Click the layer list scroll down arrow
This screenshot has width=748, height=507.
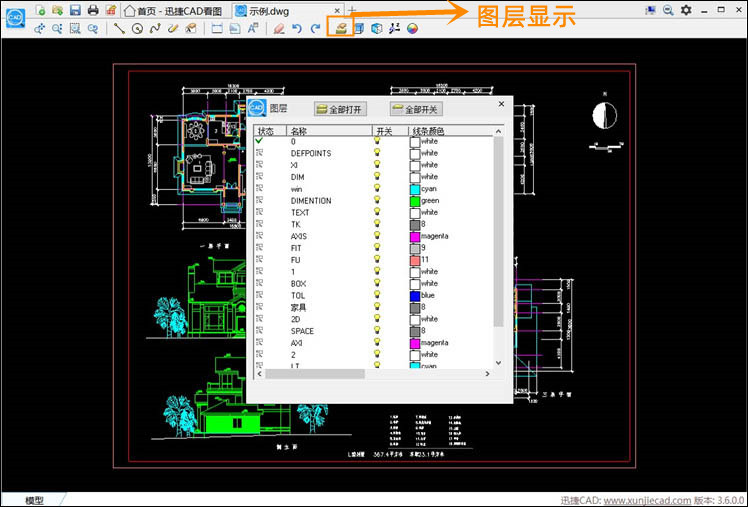498,363
